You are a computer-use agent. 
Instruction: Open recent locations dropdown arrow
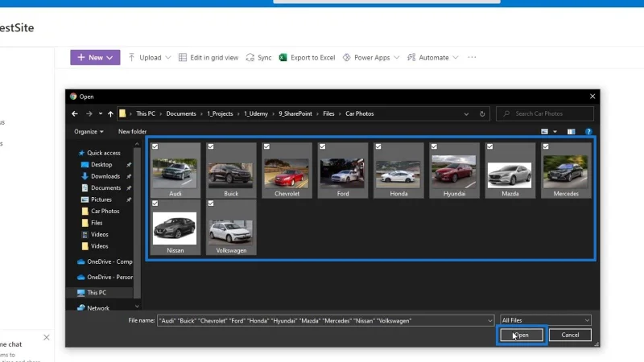coord(100,113)
